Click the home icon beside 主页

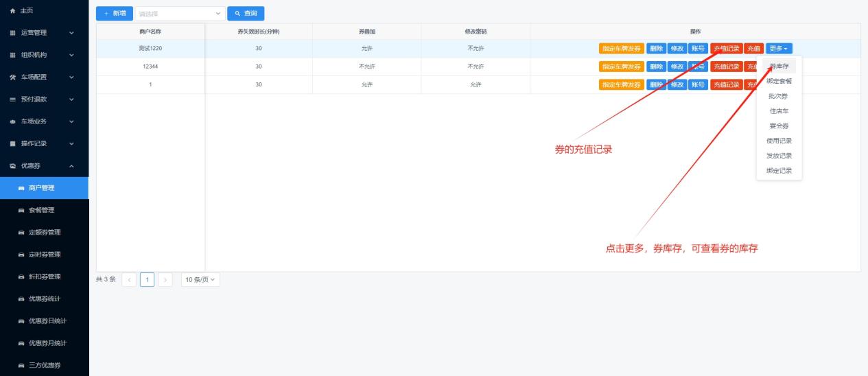[x=12, y=10]
